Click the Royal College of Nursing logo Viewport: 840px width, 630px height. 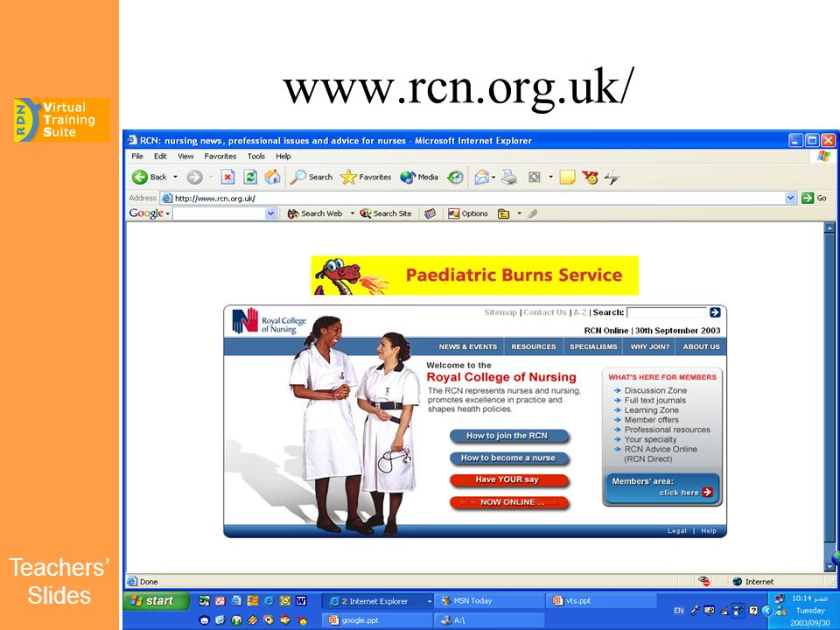269,321
